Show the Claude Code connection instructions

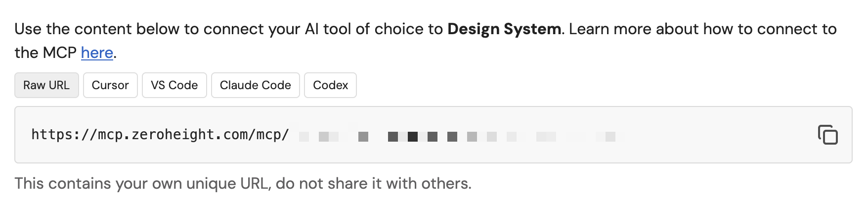point(255,85)
